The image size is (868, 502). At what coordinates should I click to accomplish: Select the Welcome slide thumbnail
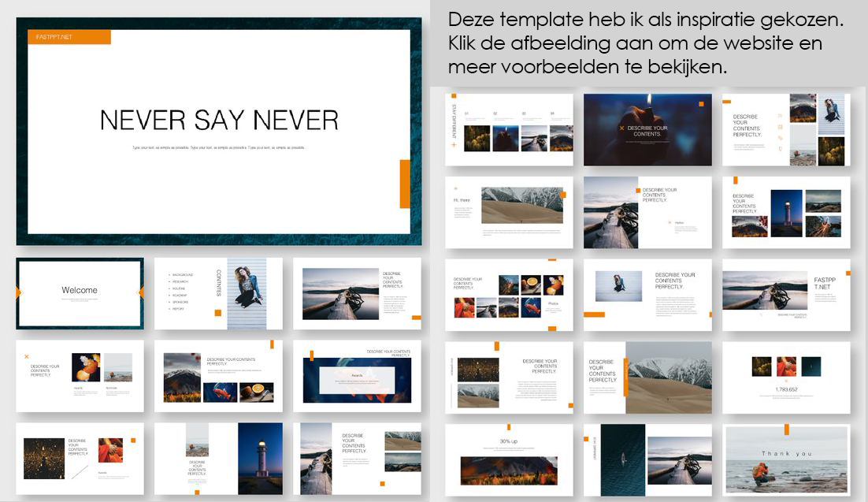(80, 294)
